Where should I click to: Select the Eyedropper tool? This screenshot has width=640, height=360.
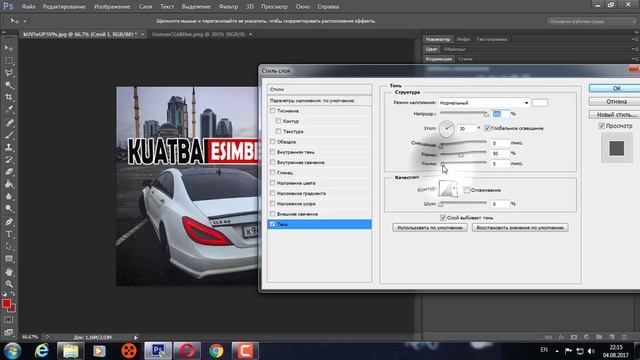pyautogui.click(x=9, y=109)
